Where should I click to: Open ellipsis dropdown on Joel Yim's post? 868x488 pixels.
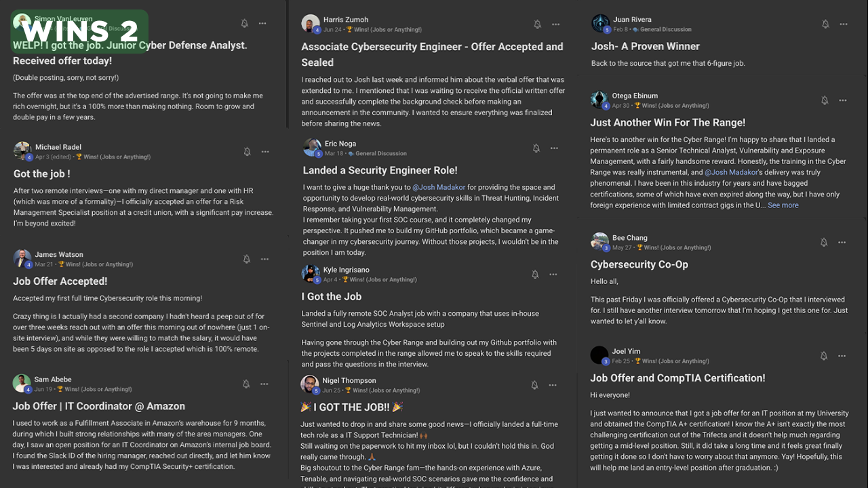pyautogui.click(x=842, y=356)
